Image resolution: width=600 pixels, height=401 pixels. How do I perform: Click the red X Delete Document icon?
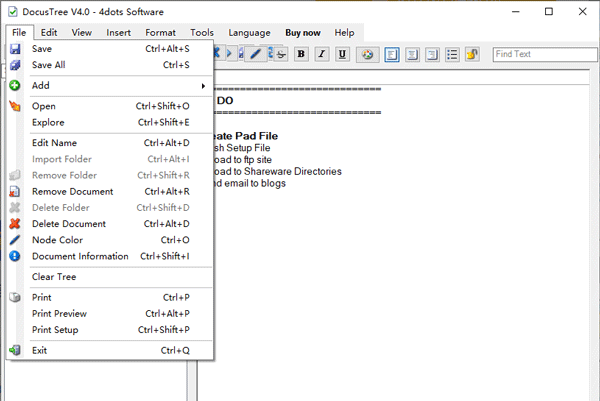[x=15, y=223]
